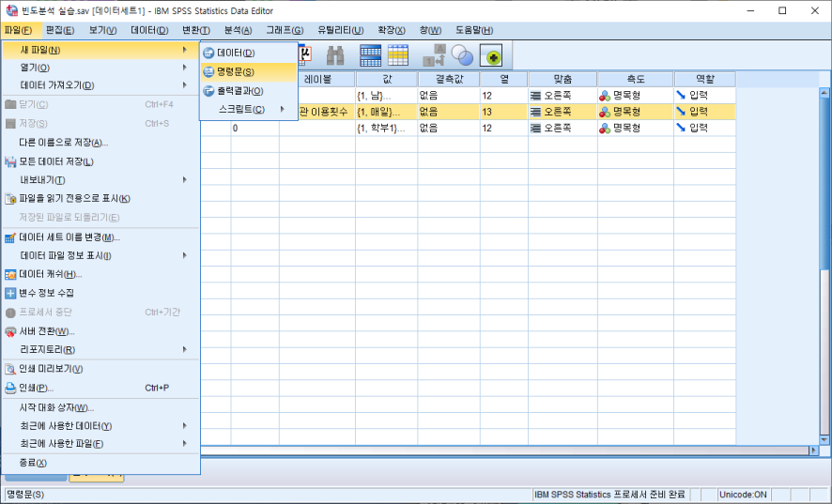Click the '13' column width cell
The height and width of the screenshot is (504, 832).
[504, 112]
